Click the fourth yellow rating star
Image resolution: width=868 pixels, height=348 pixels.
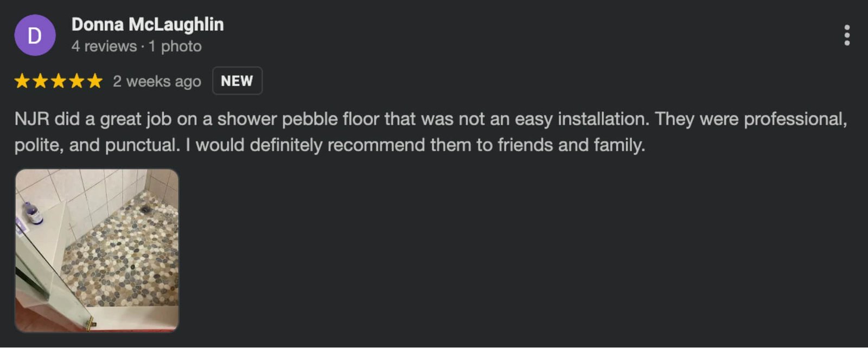coord(77,81)
